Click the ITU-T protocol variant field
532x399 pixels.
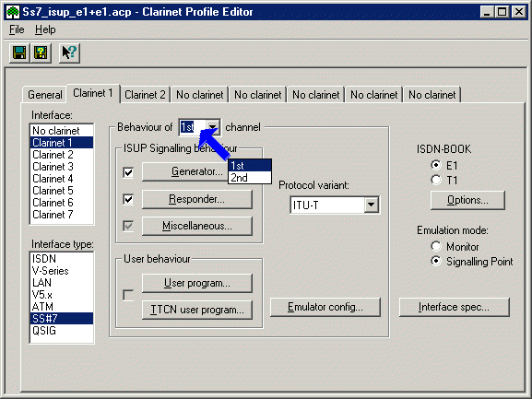(x=327, y=205)
